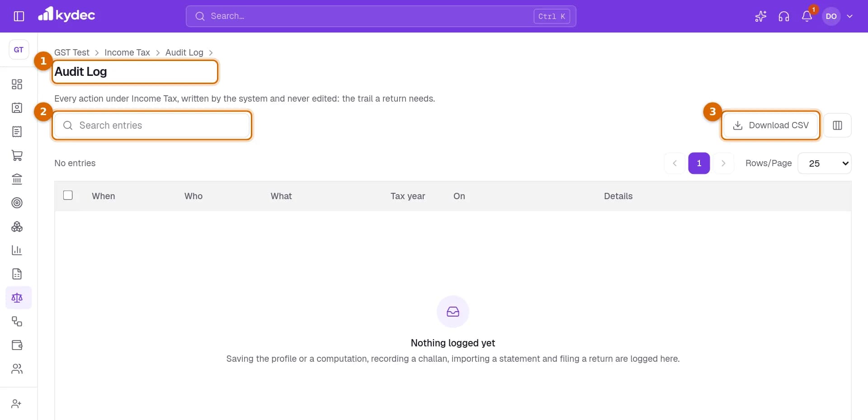868x420 pixels.
Task: Focus the top Search bar
Action: point(381,16)
